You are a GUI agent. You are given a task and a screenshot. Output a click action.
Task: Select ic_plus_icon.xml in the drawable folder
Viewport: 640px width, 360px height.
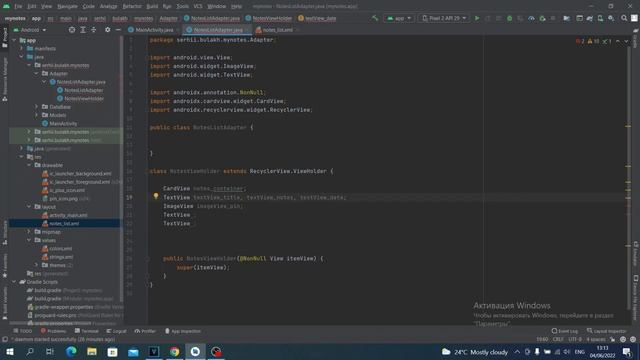[x=67, y=190]
